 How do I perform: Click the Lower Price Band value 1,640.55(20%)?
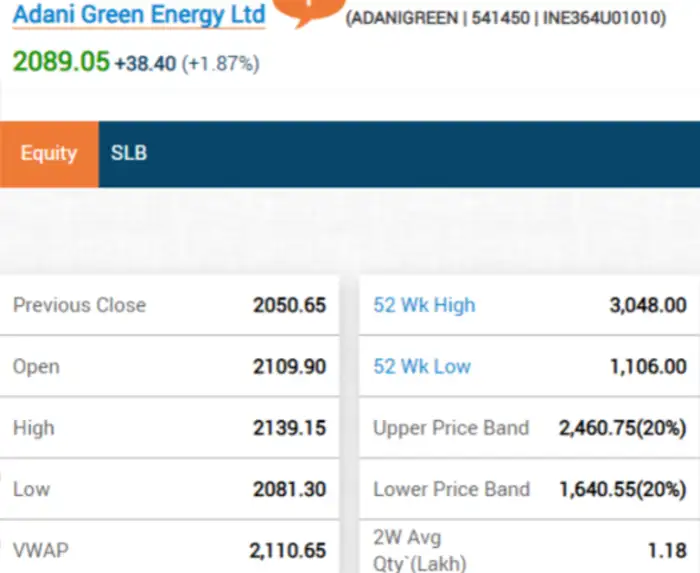coord(622,489)
